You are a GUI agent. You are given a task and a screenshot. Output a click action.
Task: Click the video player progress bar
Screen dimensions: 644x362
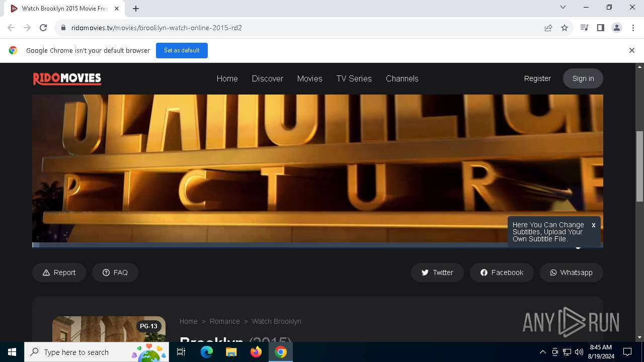click(x=317, y=245)
